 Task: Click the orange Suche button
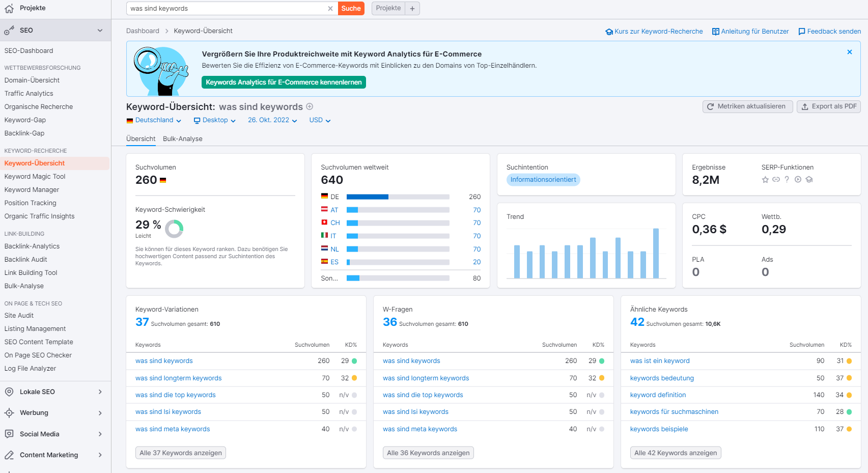pyautogui.click(x=351, y=9)
